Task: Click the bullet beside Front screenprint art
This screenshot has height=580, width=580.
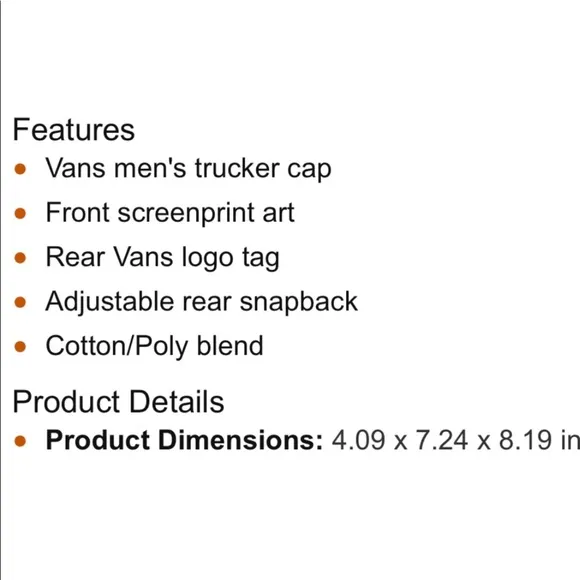Action: click(x=20, y=213)
